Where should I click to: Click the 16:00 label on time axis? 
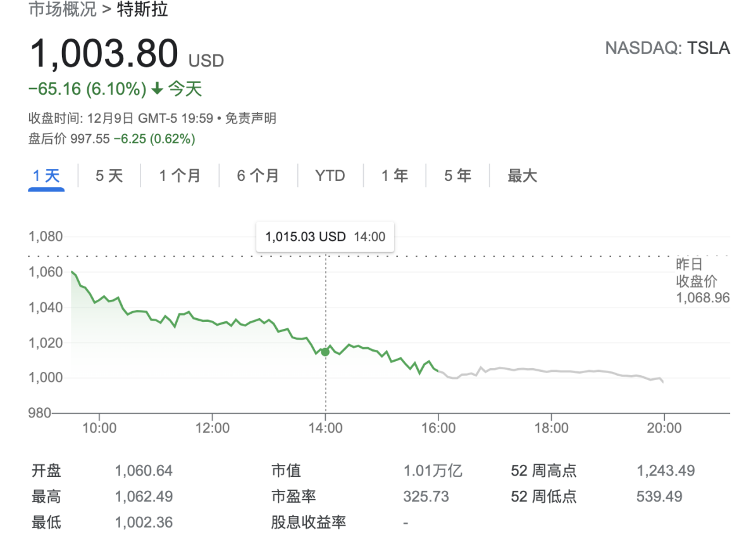(438, 428)
